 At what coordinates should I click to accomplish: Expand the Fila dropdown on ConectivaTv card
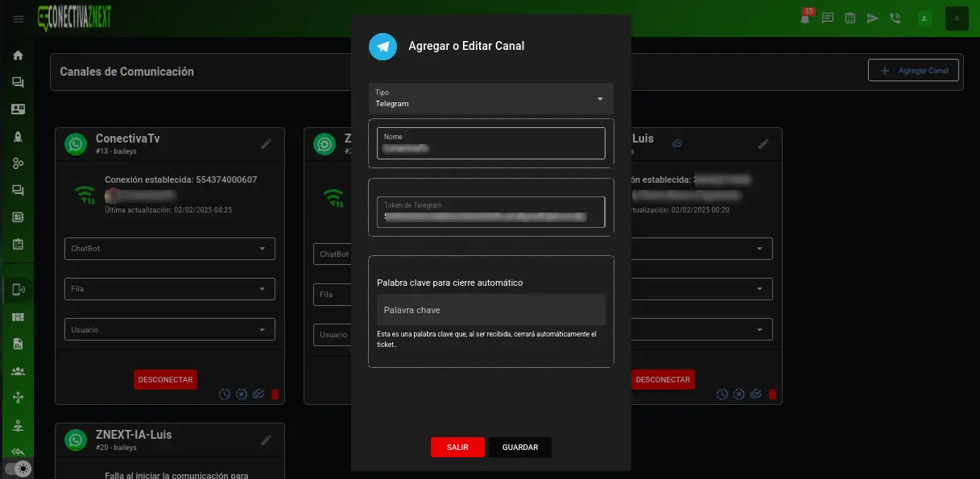[x=169, y=289]
